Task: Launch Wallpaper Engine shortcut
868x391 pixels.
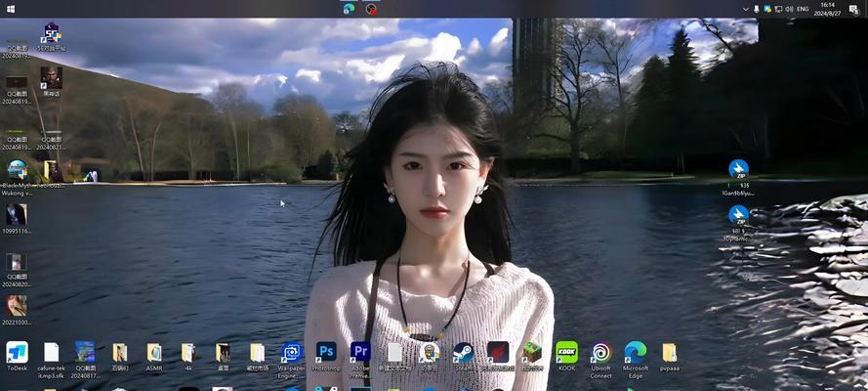Action: (x=291, y=352)
